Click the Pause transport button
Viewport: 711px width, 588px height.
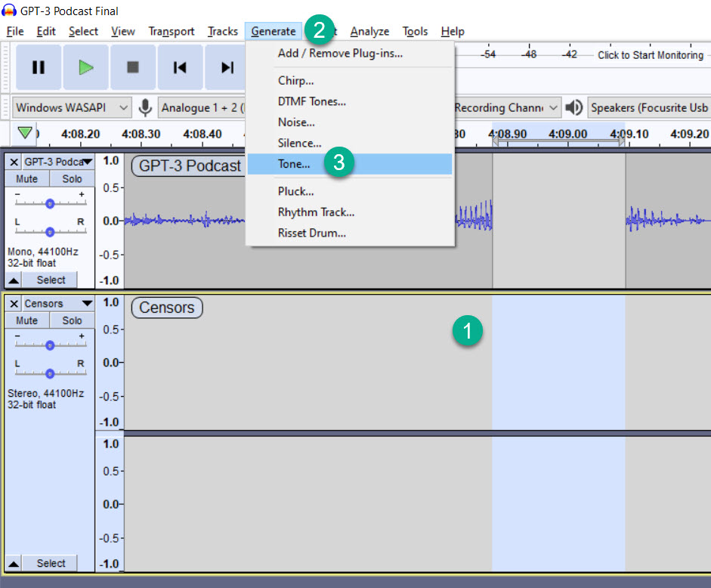coord(39,67)
